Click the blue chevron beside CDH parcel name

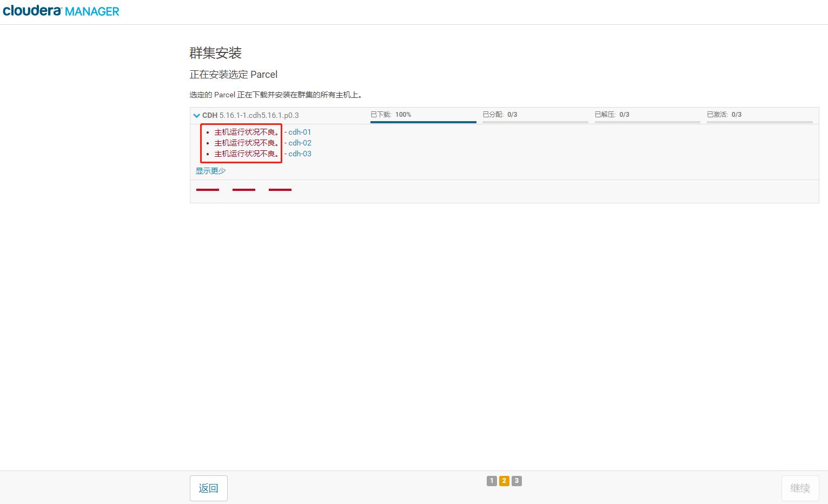tap(197, 115)
